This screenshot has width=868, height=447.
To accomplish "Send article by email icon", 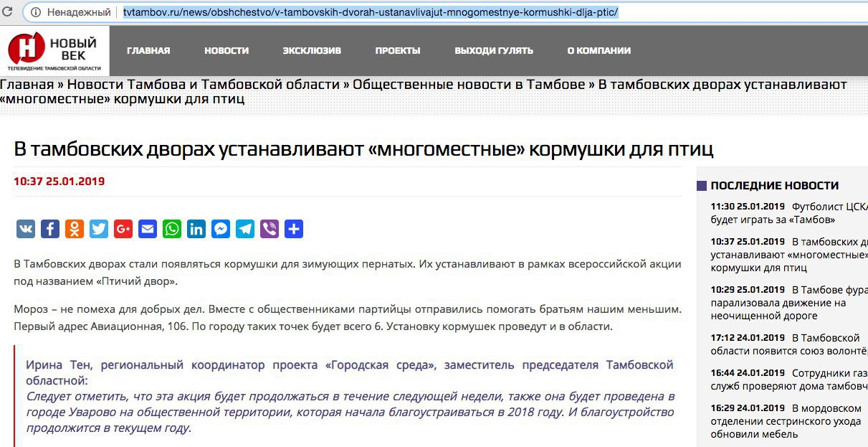I will click(x=148, y=229).
